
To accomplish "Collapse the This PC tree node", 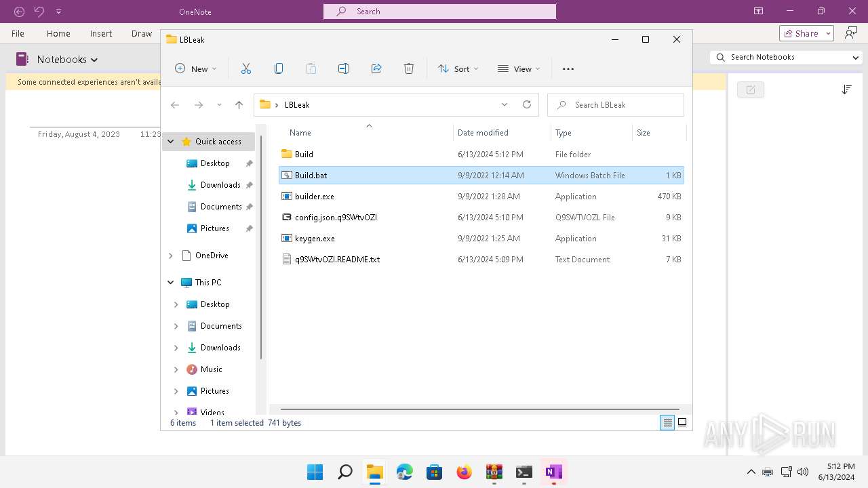I will (x=171, y=283).
